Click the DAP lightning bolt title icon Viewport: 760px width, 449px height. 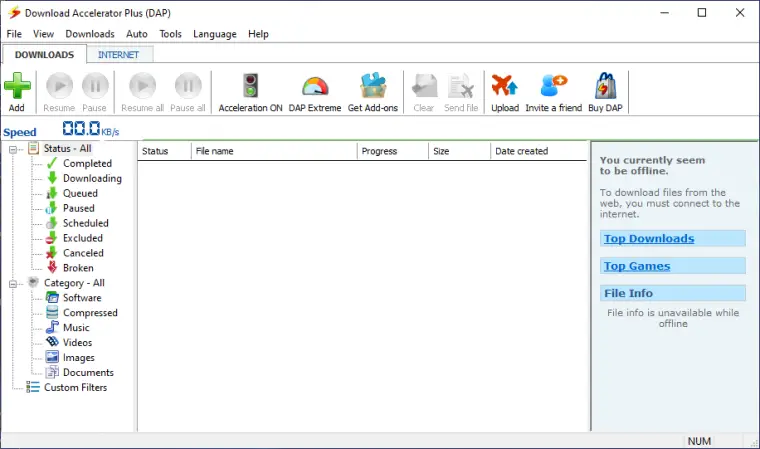tap(14, 13)
